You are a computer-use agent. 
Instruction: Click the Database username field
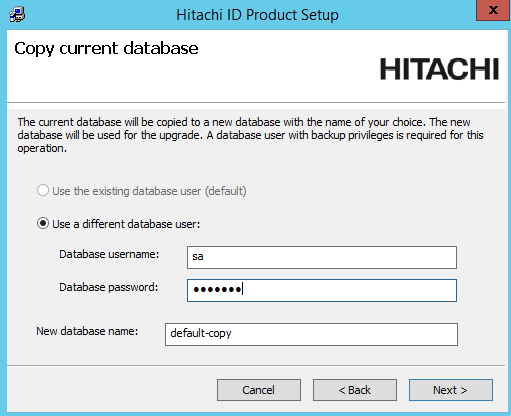322,257
